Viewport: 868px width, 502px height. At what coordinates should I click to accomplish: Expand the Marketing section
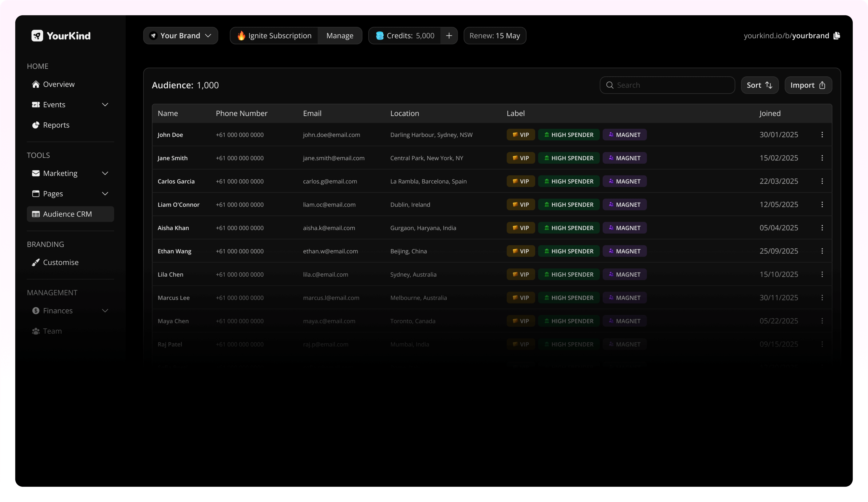coord(105,173)
